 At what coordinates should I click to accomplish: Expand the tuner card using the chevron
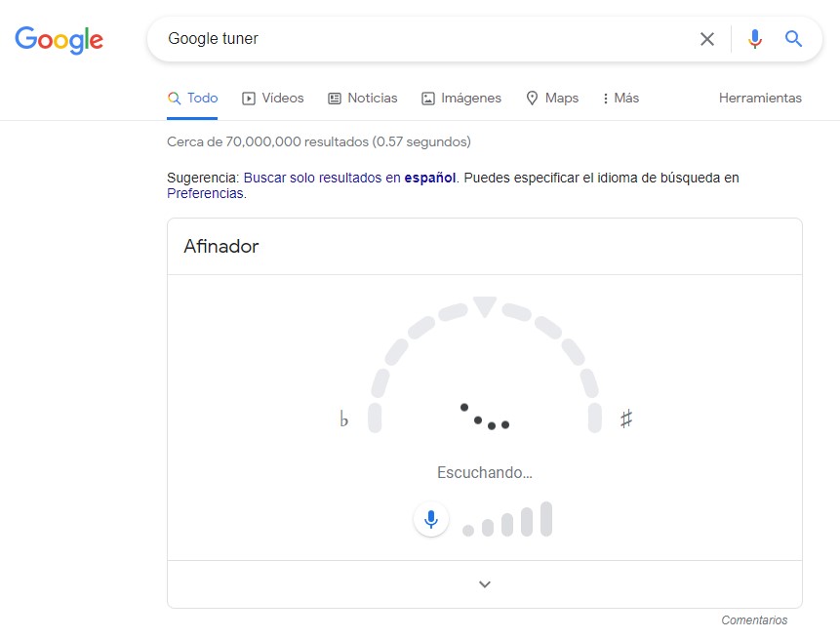tap(484, 582)
